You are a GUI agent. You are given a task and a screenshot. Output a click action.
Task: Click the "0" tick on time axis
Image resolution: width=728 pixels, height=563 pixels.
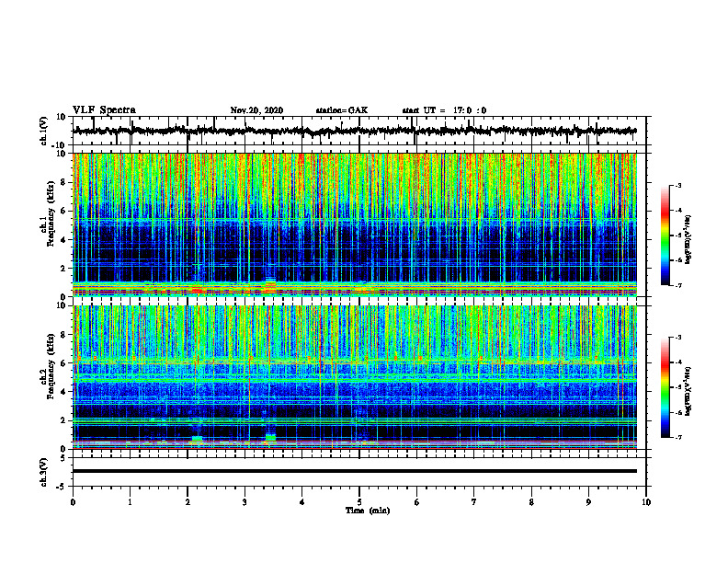coord(73,502)
